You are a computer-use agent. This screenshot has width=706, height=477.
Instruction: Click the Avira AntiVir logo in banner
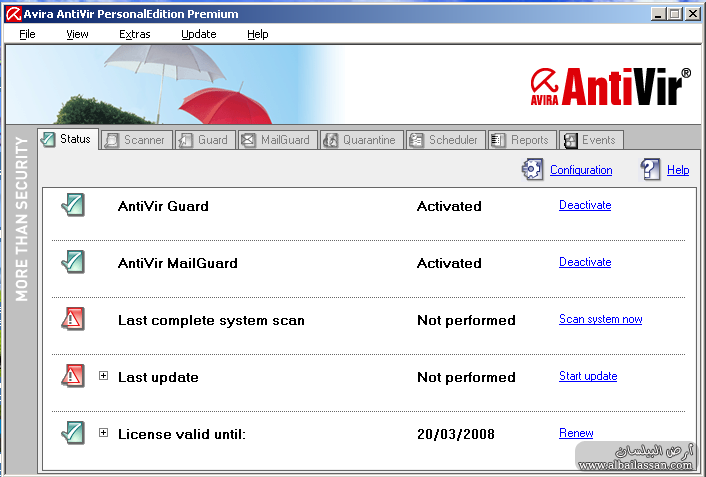(x=610, y=86)
